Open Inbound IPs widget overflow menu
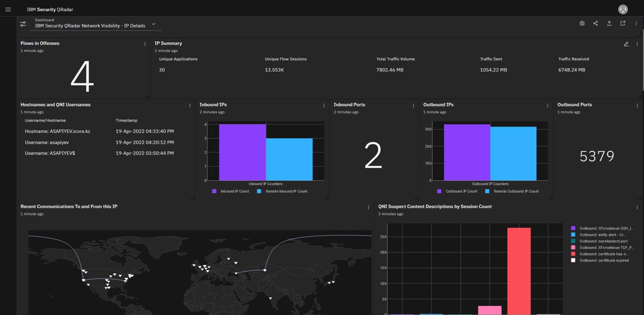644x315 pixels. tap(324, 106)
